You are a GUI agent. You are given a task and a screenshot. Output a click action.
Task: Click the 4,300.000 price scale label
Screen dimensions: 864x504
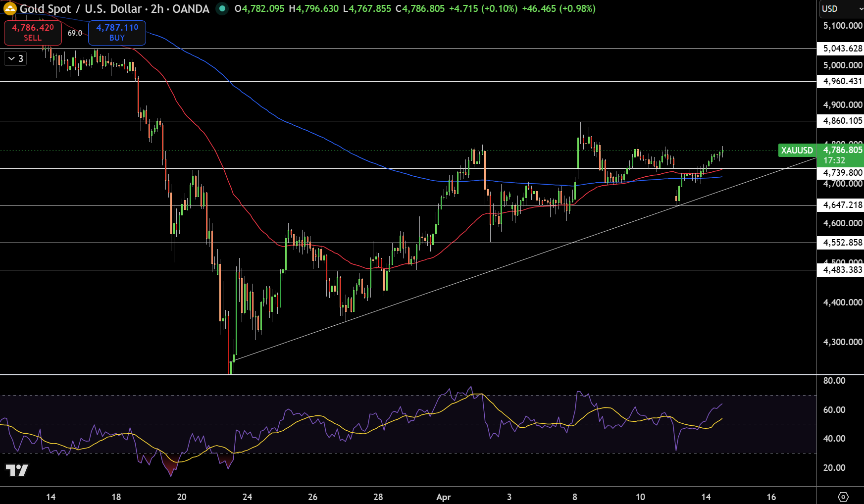click(843, 342)
